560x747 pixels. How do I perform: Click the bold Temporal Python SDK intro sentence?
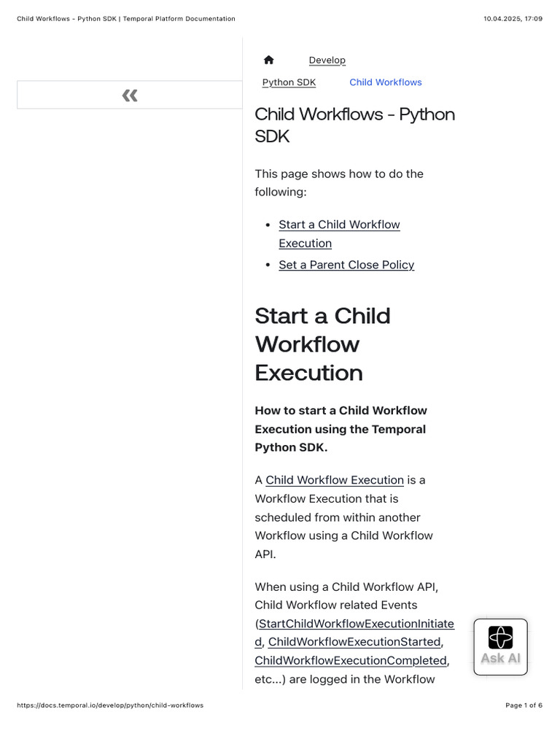coord(341,429)
